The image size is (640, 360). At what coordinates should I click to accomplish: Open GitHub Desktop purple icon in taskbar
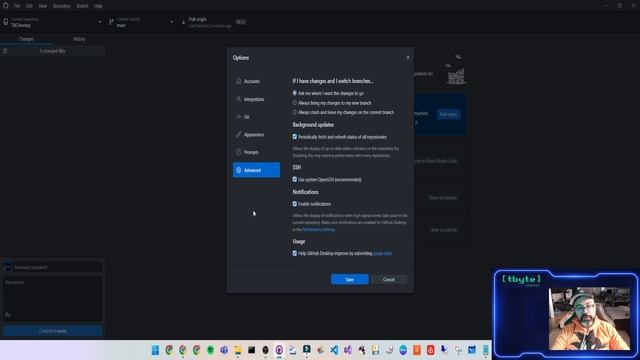click(x=279, y=350)
